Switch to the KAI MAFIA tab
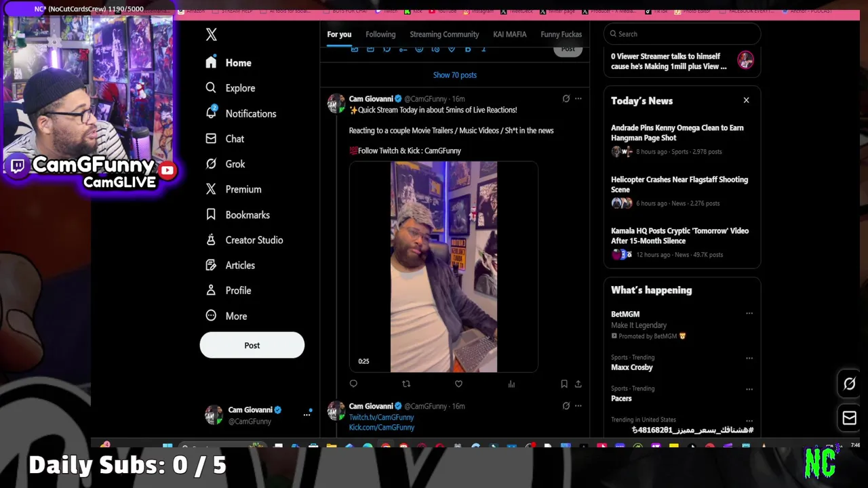868x488 pixels. click(x=510, y=35)
